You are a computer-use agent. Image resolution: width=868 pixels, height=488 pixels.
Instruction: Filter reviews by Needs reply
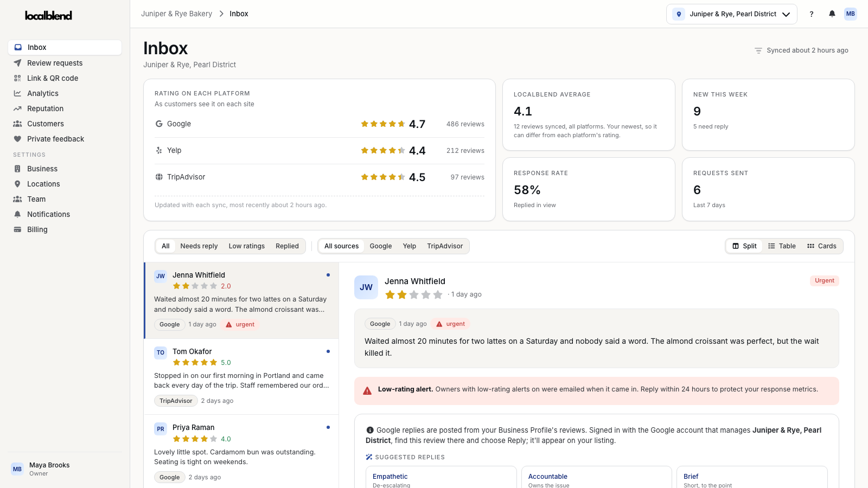(x=199, y=246)
